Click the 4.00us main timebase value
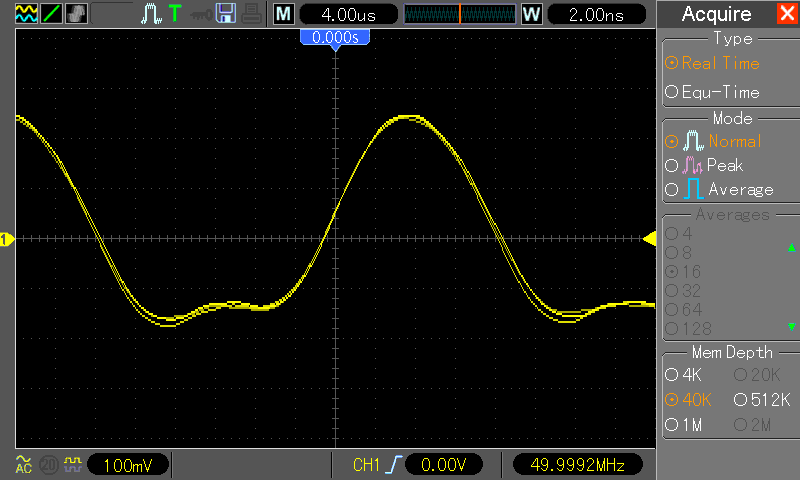Image resolution: width=800 pixels, height=480 pixels. tap(348, 14)
